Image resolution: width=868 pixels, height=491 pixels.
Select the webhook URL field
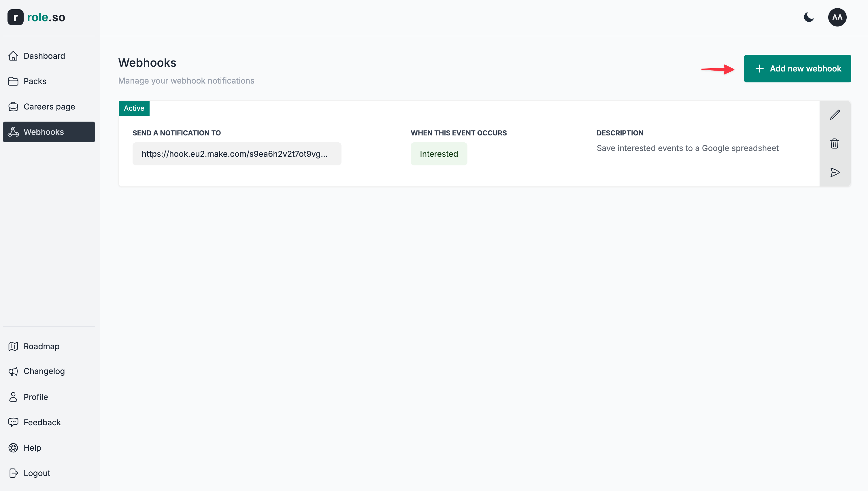237,154
